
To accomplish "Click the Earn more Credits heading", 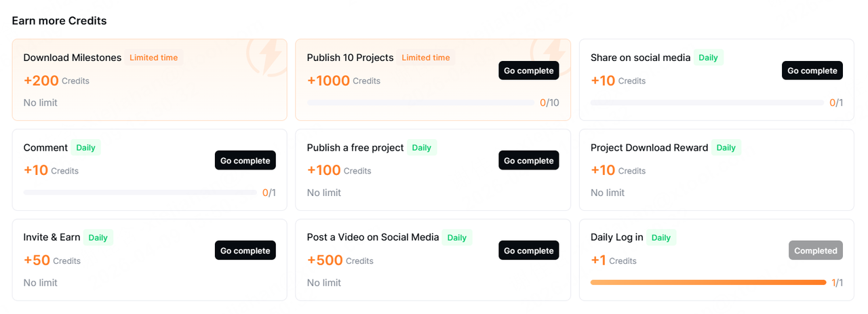I will coord(60,21).
